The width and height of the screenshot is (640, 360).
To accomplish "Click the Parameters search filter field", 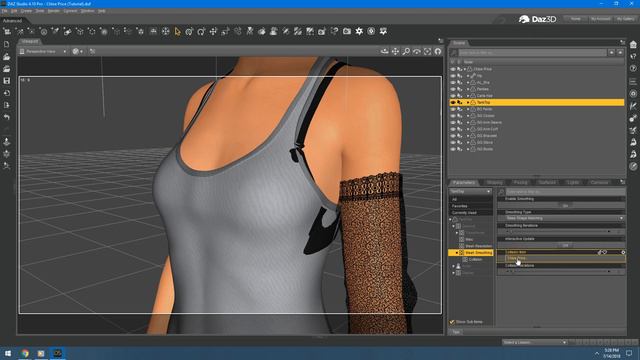I will pyautogui.click(x=565, y=191).
